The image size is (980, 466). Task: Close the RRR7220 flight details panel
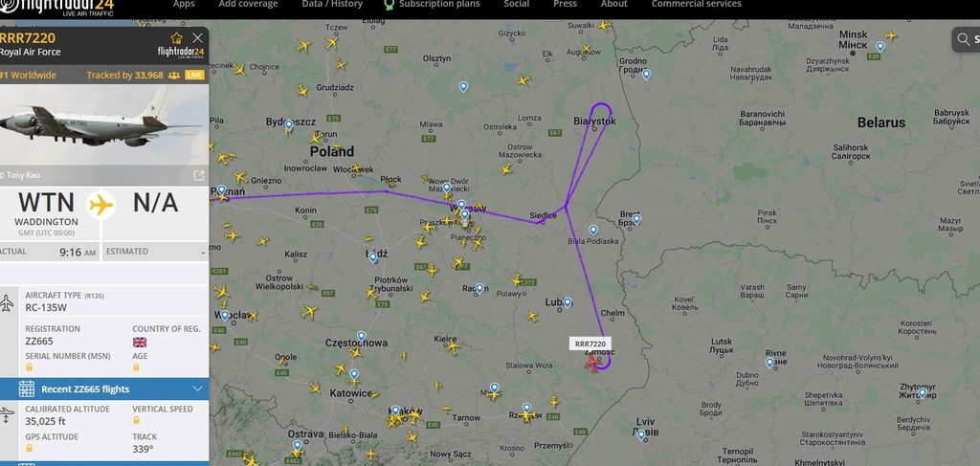point(197,38)
